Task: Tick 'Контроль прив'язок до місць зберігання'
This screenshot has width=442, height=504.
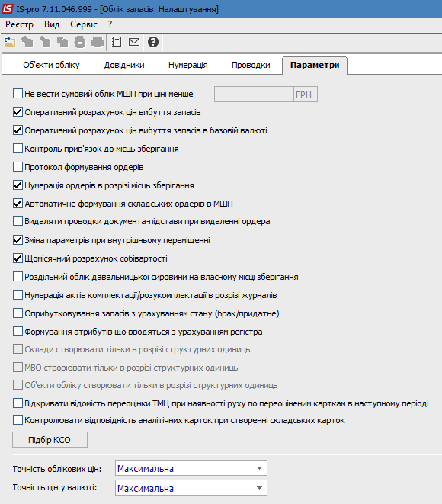Action: 18,149
